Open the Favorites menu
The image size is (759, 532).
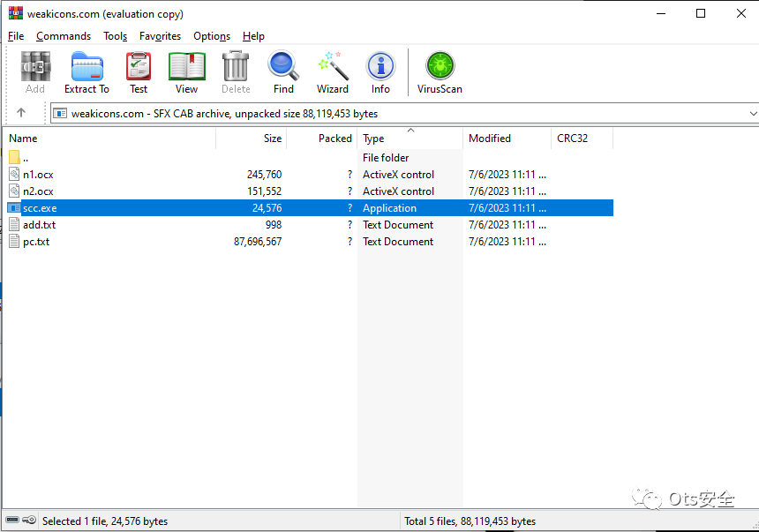click(160, 36)
